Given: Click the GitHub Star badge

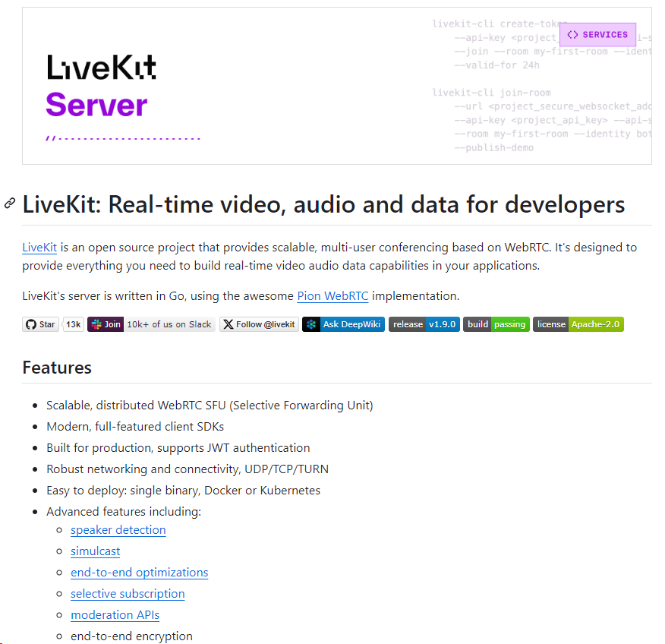Looking at the screenshot, I should click(x=41, y=324).
